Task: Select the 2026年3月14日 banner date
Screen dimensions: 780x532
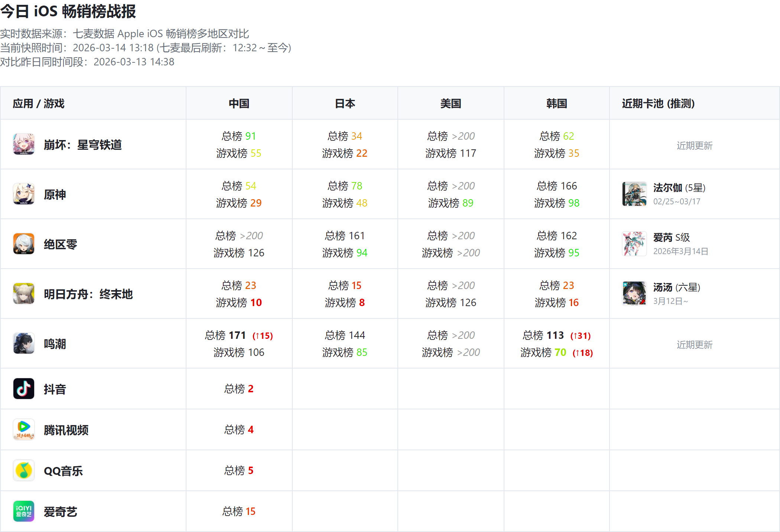Action: 681,251
